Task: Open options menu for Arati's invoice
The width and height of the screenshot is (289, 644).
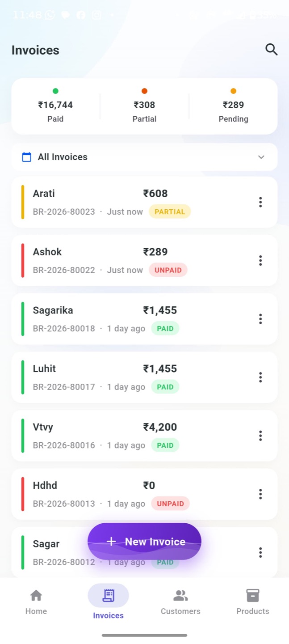Action: point(260,202)
